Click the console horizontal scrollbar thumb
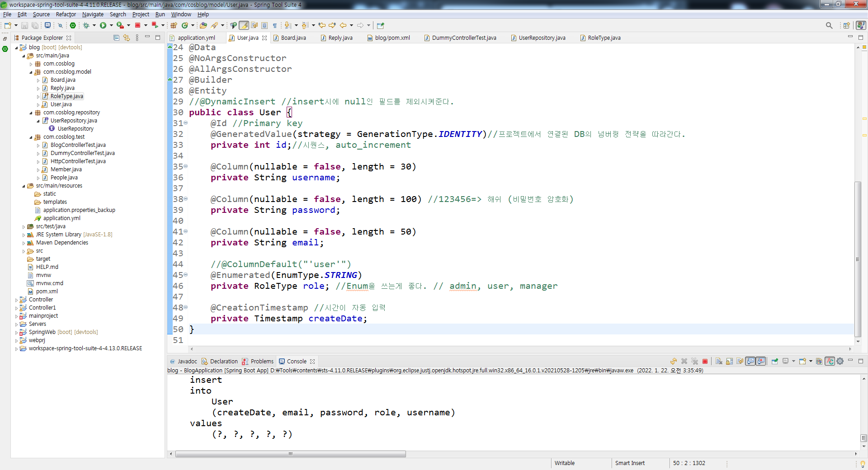 290,454
